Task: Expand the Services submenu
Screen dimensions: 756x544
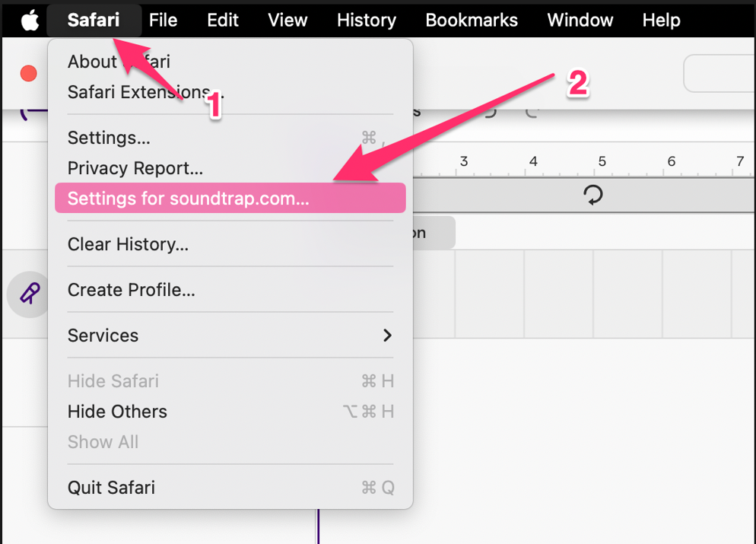Action: coord(230,336)
